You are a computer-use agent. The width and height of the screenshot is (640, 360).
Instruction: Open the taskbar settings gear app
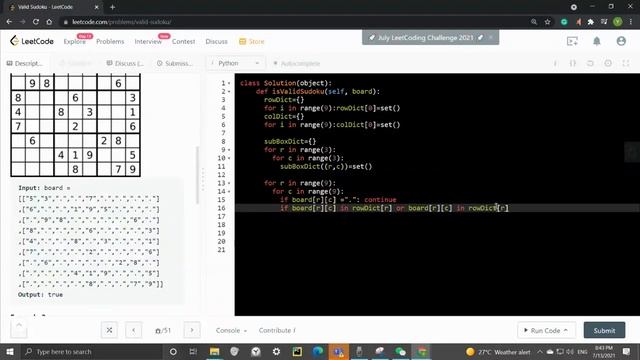pos(276,351)
